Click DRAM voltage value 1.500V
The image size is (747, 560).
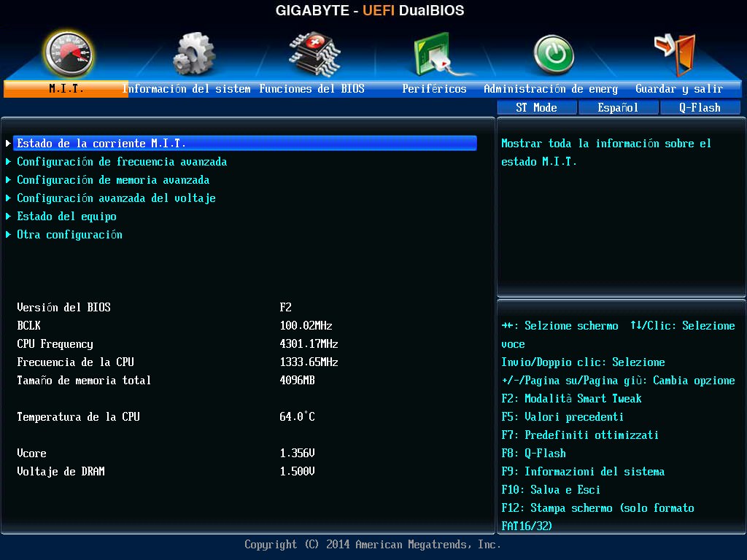[x=298, y=472]
